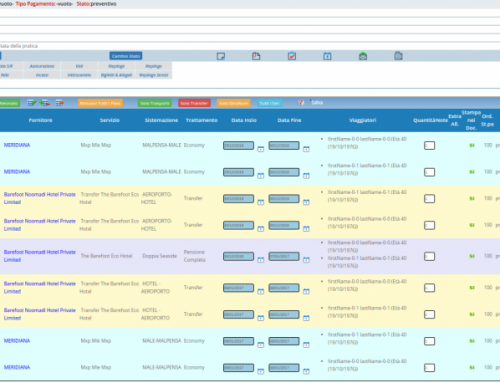This screenshot has width=500, height=383.
Task: Click the add/remove table rows icon
Action: click(45, 103)
